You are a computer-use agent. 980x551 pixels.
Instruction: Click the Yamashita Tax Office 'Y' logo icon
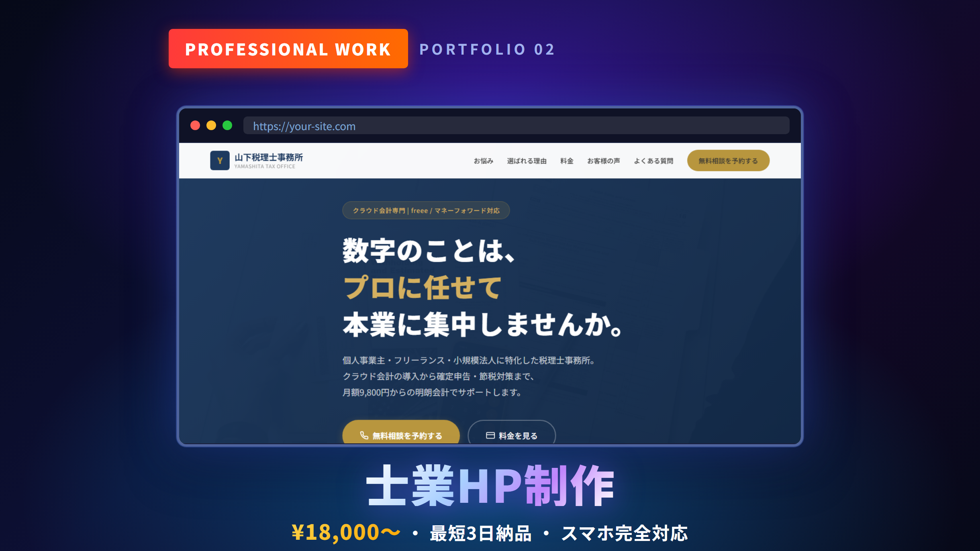tap(220, 160)
